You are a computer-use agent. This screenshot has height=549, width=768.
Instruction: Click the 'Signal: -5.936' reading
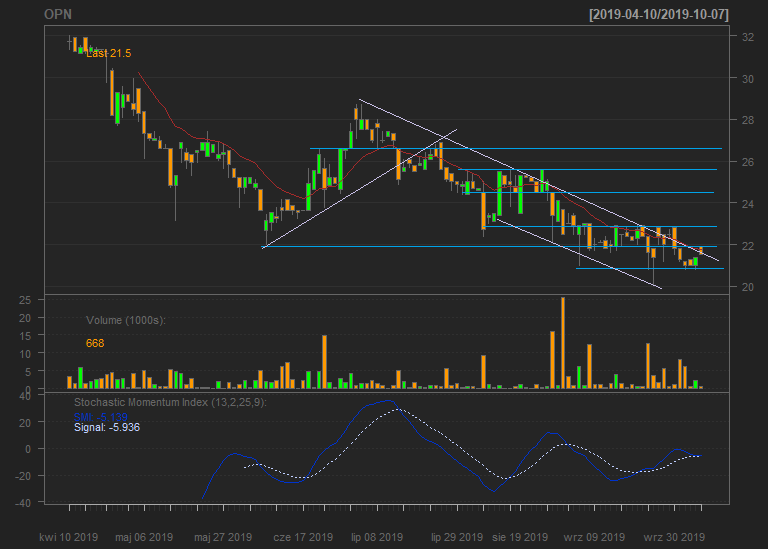pyautogui.click(x=107, y=428)
